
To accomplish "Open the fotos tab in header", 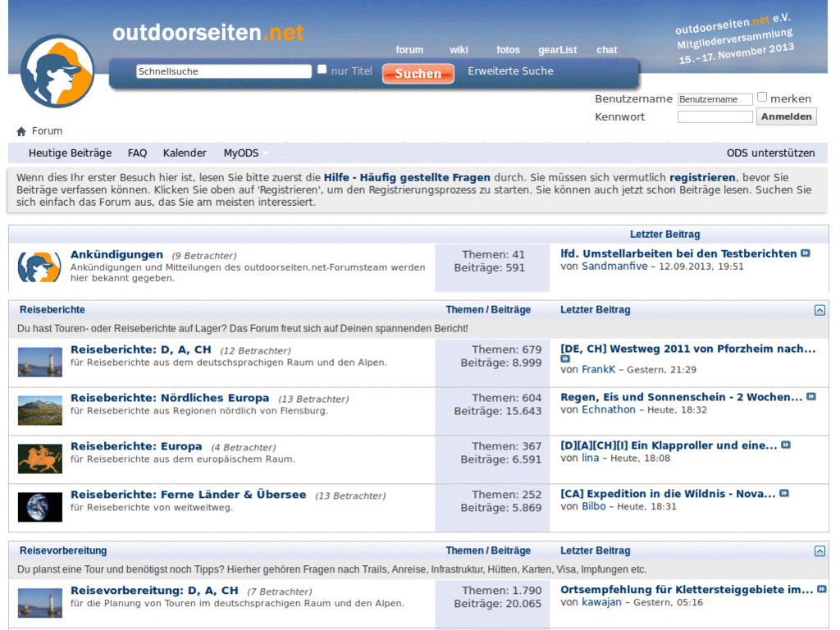I will pyautogui.click(x=508, y=50).
